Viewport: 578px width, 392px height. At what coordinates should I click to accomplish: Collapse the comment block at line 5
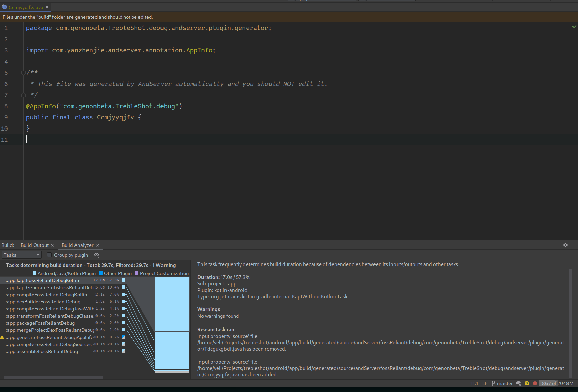[23, 72]
